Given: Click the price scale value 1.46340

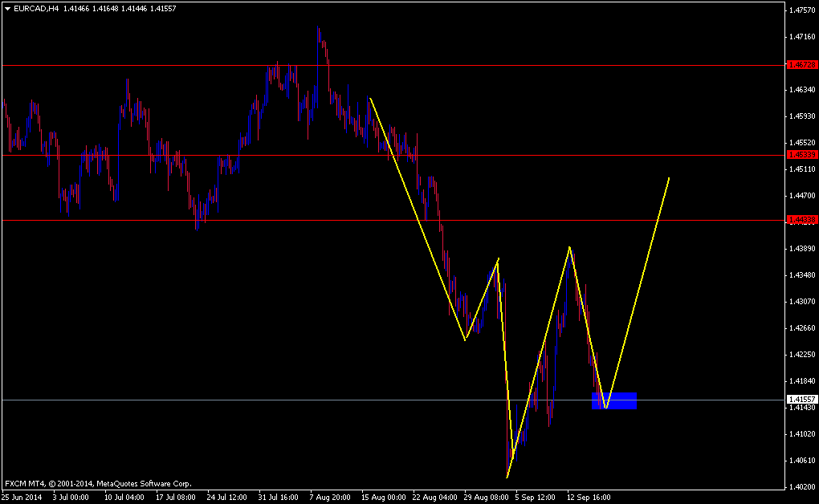Looking at the screenshot, I should tap(802, 90).
